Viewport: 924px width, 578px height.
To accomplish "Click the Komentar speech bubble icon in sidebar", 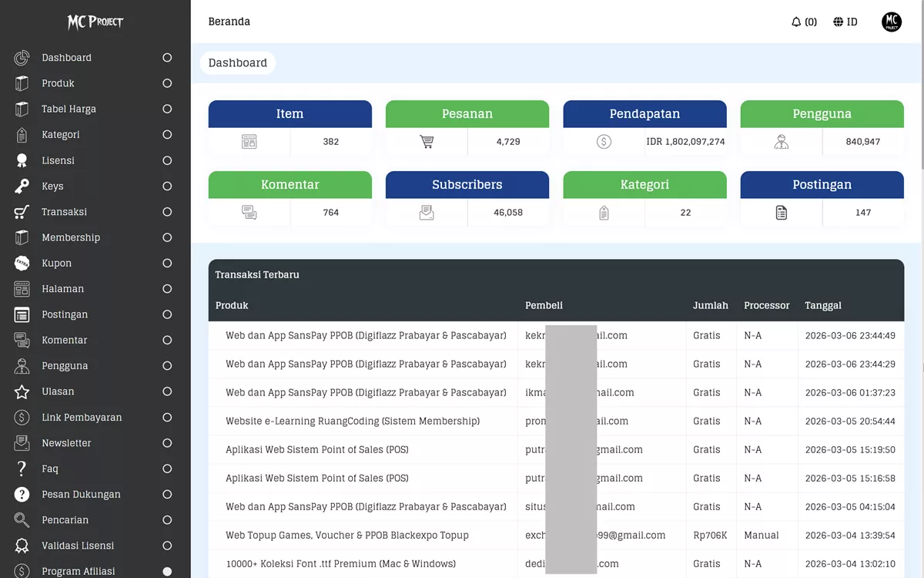I will click(x=22, y=340).
